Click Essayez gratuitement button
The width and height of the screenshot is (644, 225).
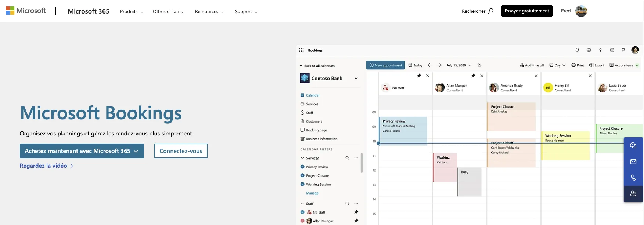click(527, 11)
